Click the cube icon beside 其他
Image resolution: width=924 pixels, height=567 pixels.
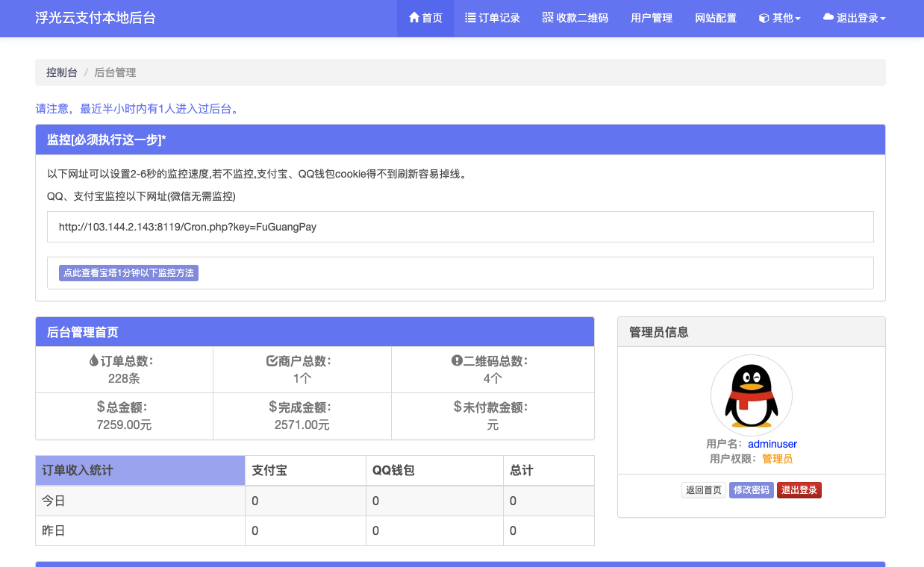tap(764, 18)
